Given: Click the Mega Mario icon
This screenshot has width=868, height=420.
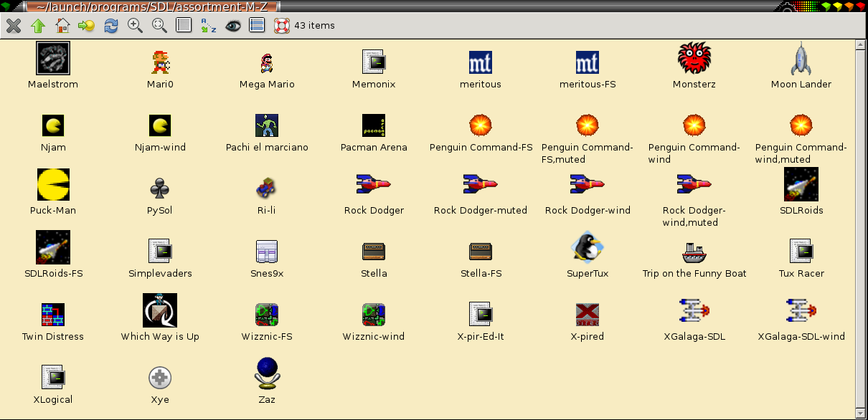Looking at the screenshot, I should click(x=267, y=62).
